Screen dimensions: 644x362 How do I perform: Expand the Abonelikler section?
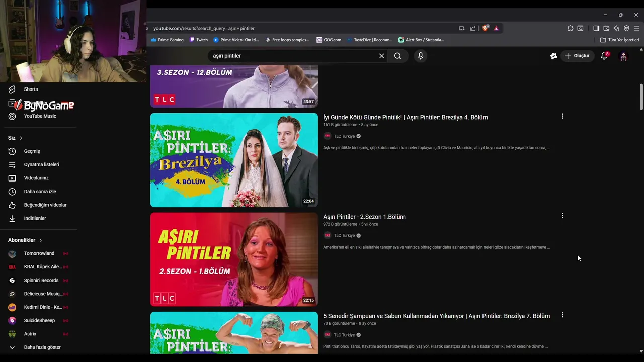click(x=25, y=240)
